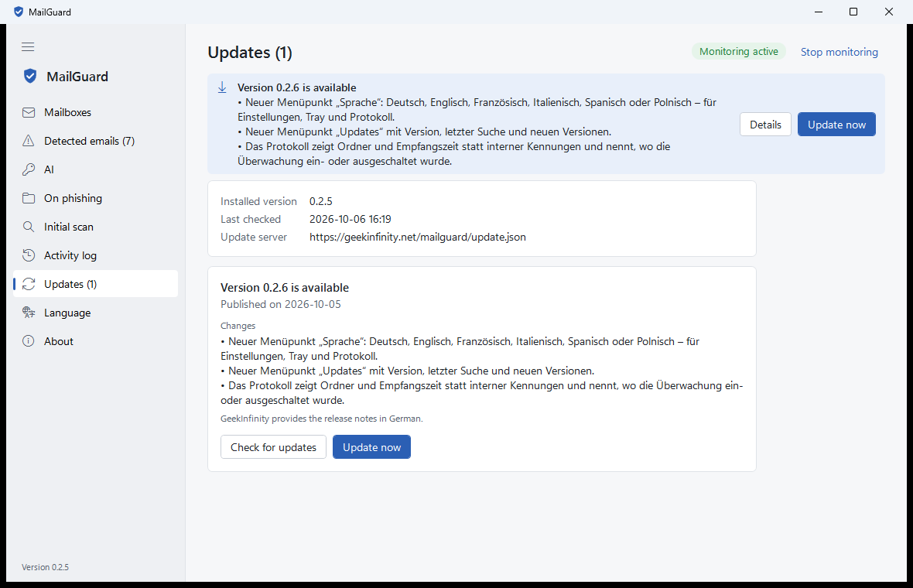Click the 'Updates (1)' page heading

250,53
